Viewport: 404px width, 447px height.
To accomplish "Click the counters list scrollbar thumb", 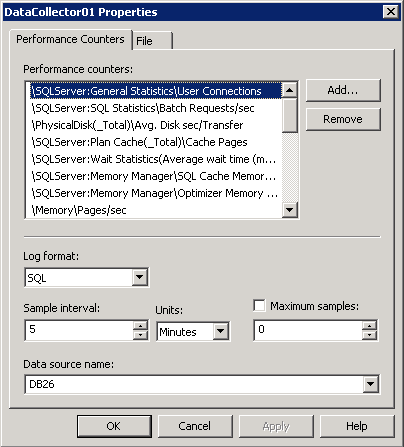I will click(289, 115).
